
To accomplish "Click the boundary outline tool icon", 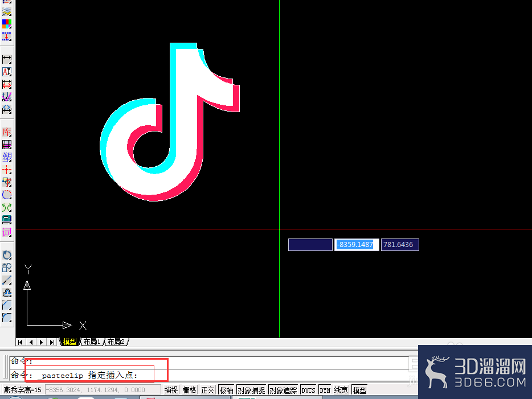I will tap(7, 293).
